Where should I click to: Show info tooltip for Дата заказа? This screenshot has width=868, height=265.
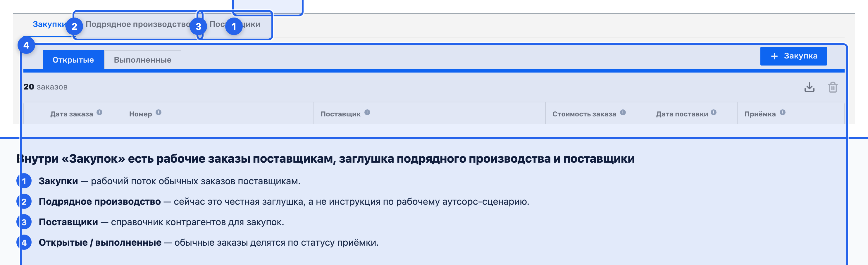coord(99,113)
